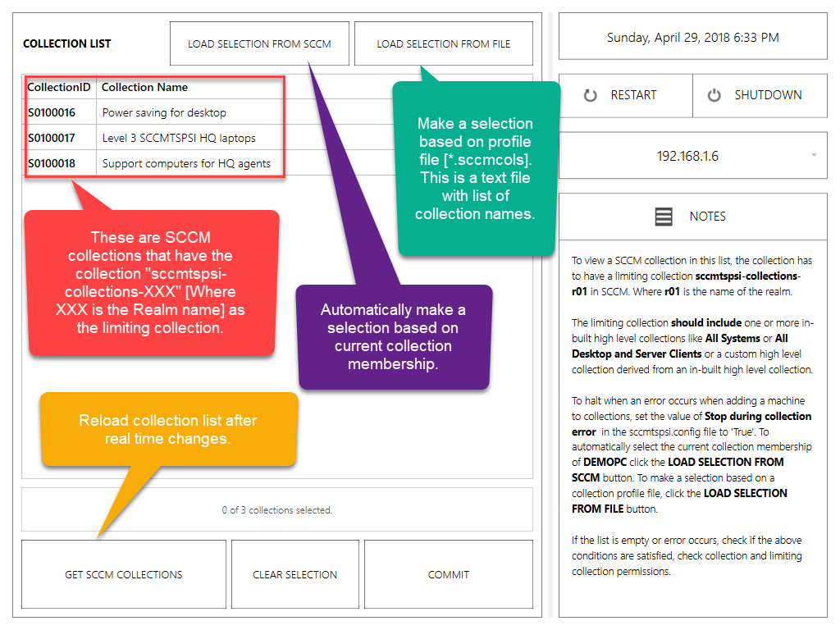Image resolution: width=840 pixels, height=630 pixels.
Task: Click the CollectionID column header
Action: (58, 87)
